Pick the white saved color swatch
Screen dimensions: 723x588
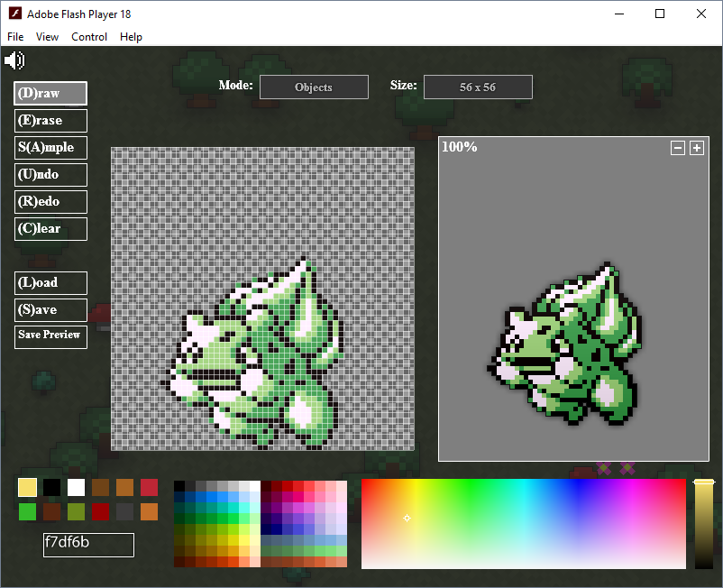(x=76, y=488)
